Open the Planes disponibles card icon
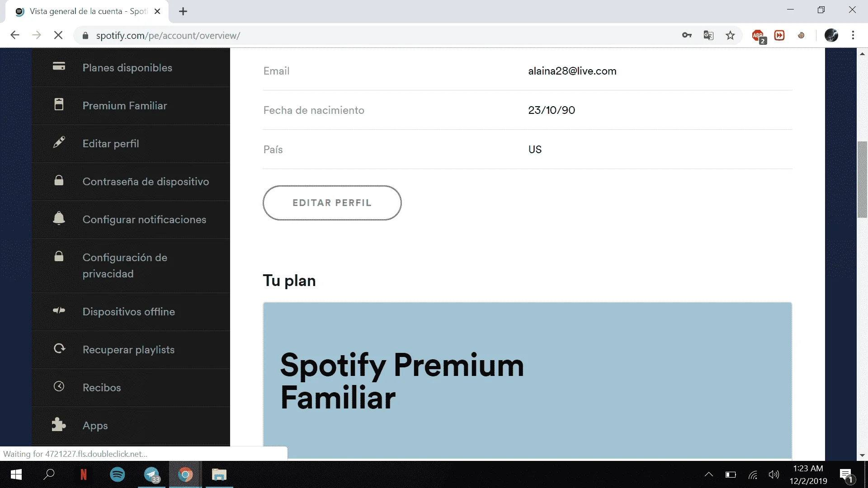Viewport: 868px width, 488px height. (59, 66)
